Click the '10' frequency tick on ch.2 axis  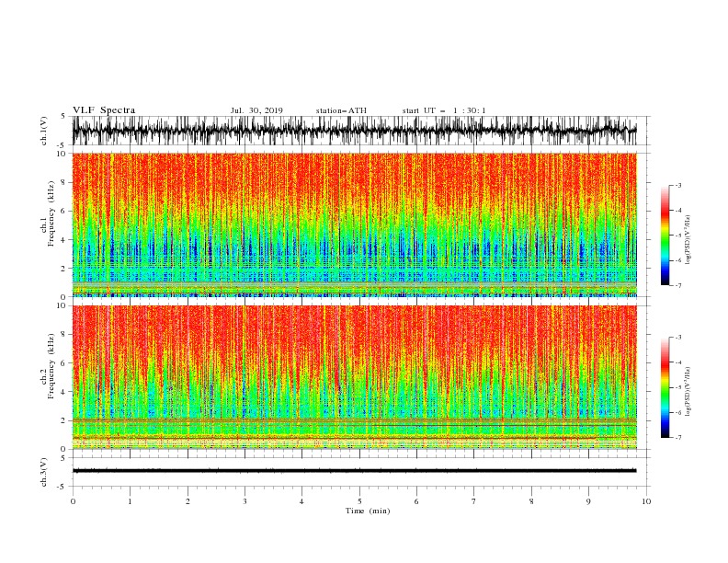(62, 305)
